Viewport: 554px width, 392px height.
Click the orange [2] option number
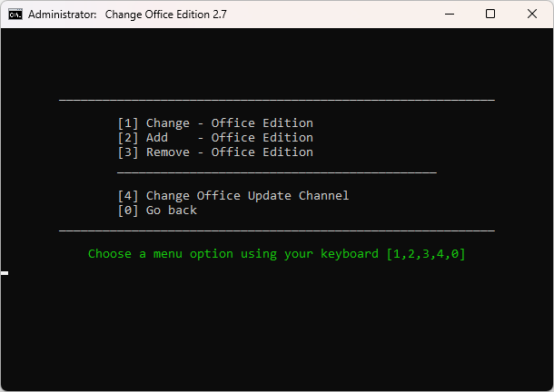[128, 138]
